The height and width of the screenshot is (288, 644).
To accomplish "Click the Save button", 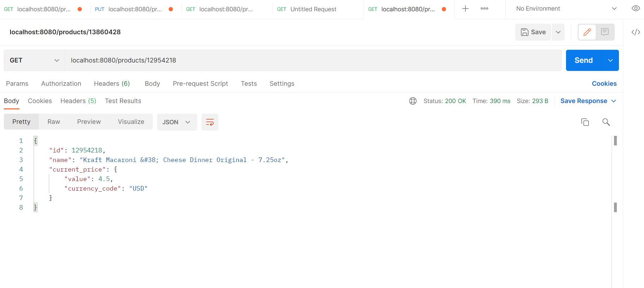I will coord(533,32).
